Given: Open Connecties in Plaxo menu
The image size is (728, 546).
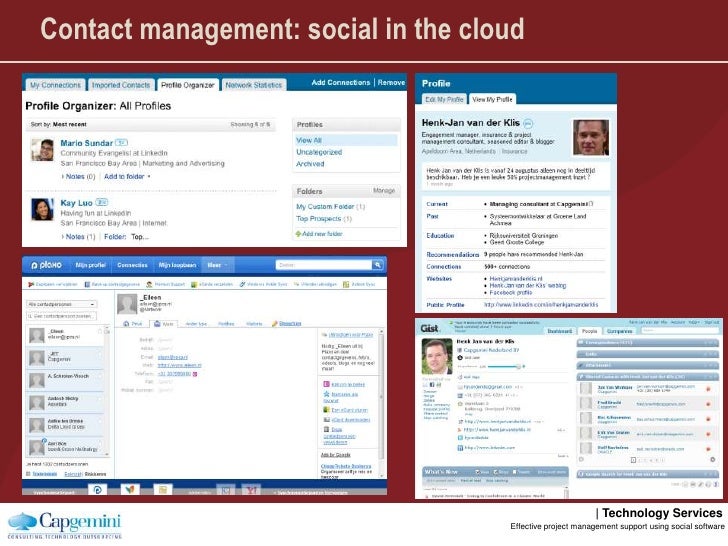Looking at the screenshot, I should click(132, 265).
